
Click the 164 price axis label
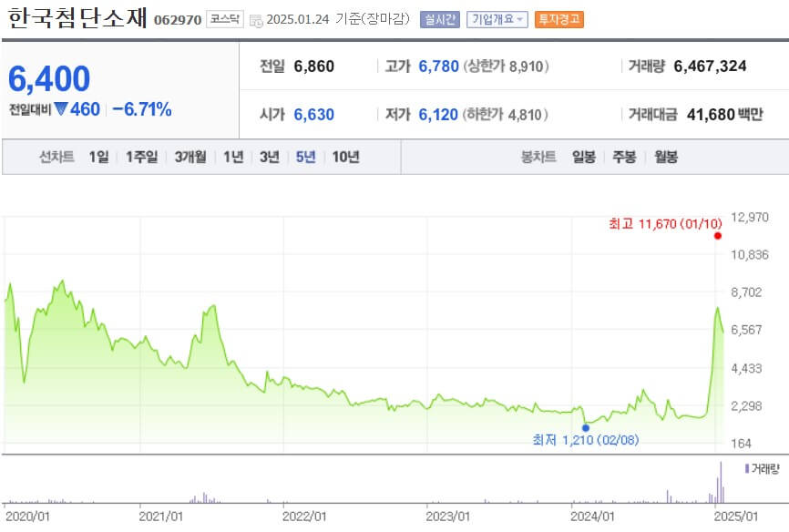click(741, 444)
